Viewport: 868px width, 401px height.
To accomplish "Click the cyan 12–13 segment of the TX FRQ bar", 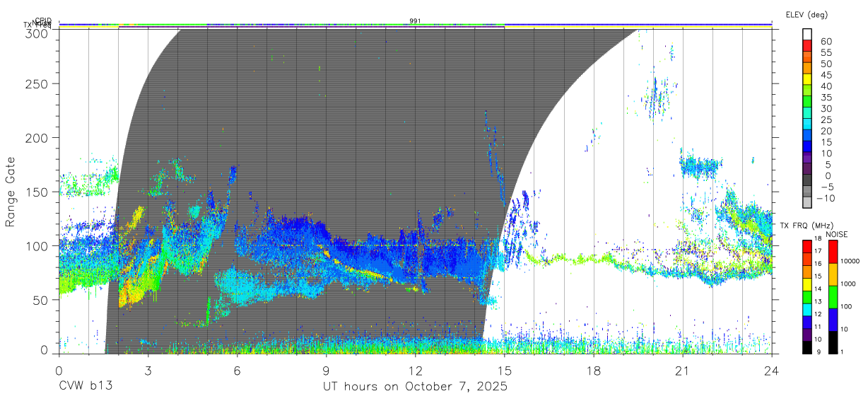I will [807, 308].
